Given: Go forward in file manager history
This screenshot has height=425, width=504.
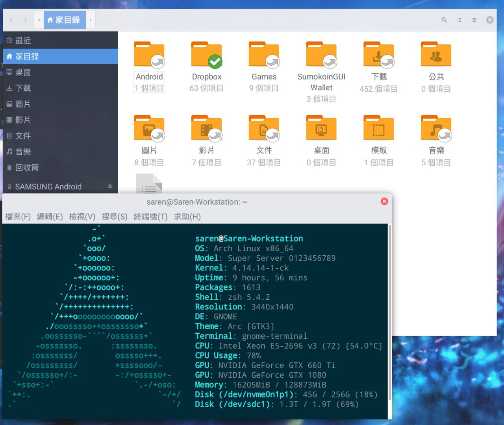Looking at the screenshot, I should [x=26, y=20].
